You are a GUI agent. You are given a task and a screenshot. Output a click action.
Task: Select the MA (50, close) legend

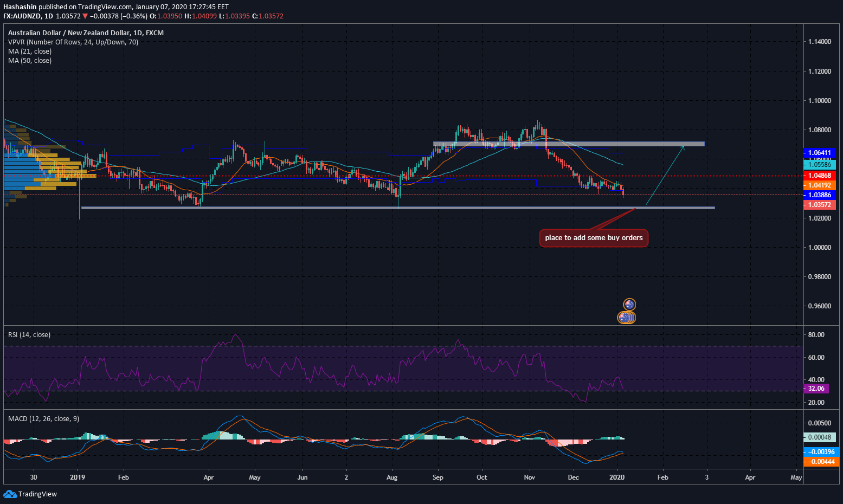(x=30, y=61)
